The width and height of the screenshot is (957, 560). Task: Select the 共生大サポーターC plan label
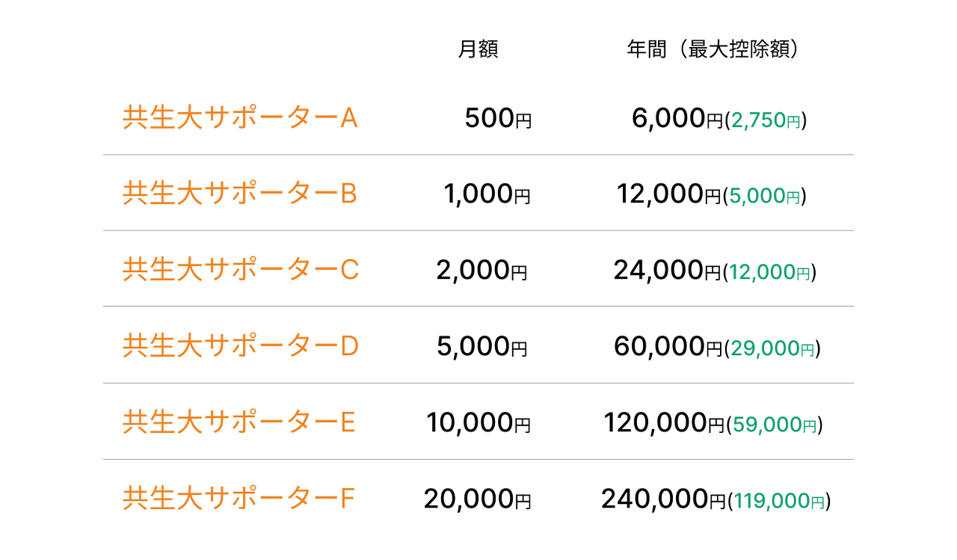pos(241,270)
